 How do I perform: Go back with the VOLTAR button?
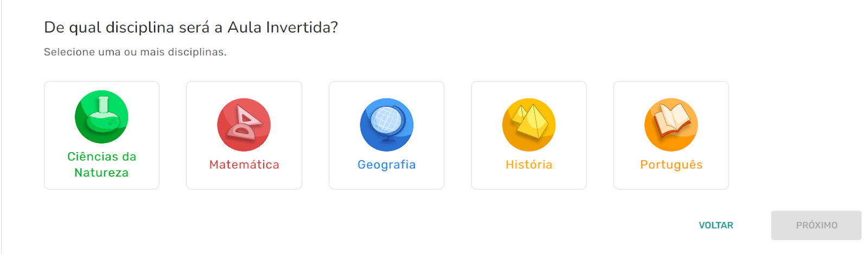tap(716, 225)
